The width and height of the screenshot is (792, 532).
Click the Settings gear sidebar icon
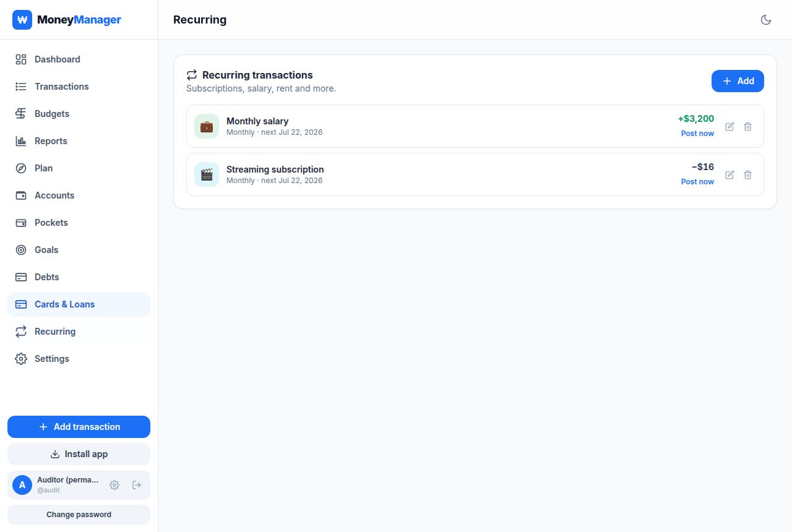(21, 359)
